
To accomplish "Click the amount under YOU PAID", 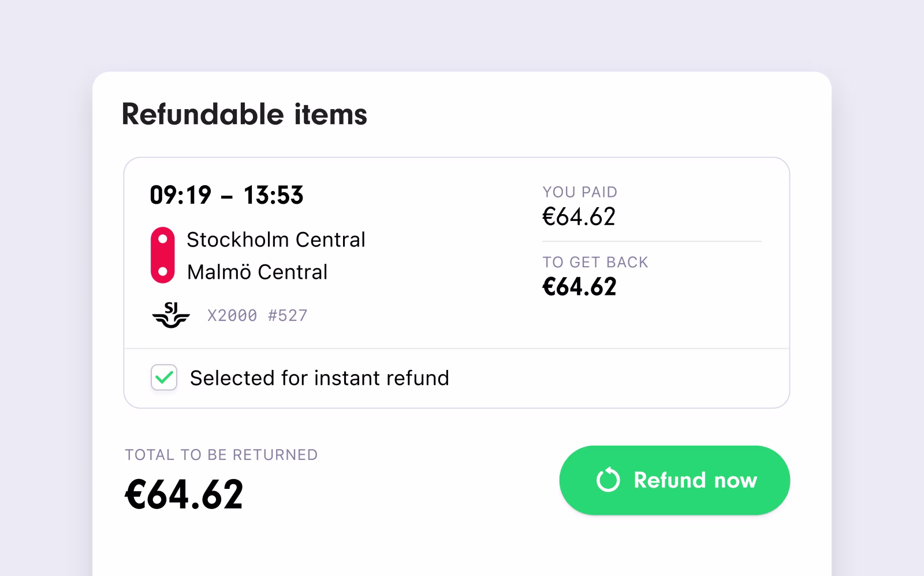I will pyautogui.click(x=579, y=216).
